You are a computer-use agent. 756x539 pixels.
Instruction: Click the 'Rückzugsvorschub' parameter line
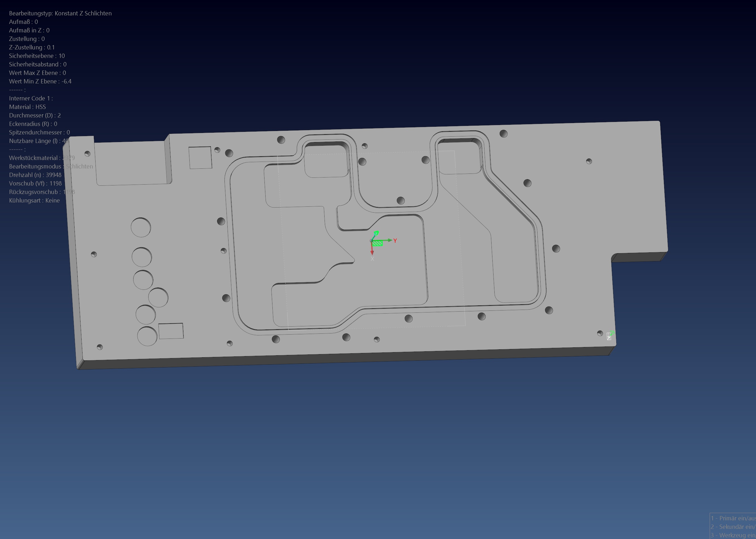click(42, 192)
